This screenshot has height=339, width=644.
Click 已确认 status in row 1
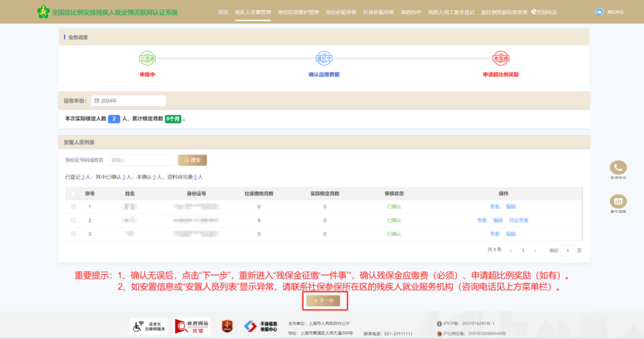394,207
